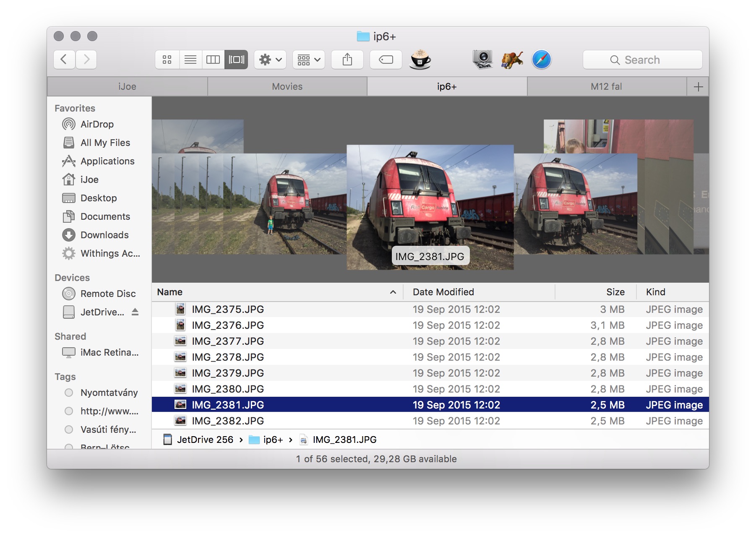Switch to list view
756x536 pixels.
click(x=190, y=60)
